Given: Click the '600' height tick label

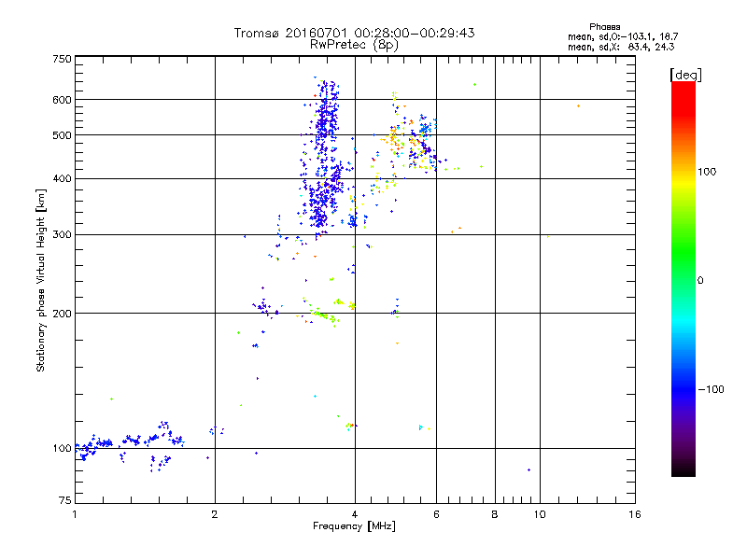Looking at the screenshot, I should (x=62, y=100).
